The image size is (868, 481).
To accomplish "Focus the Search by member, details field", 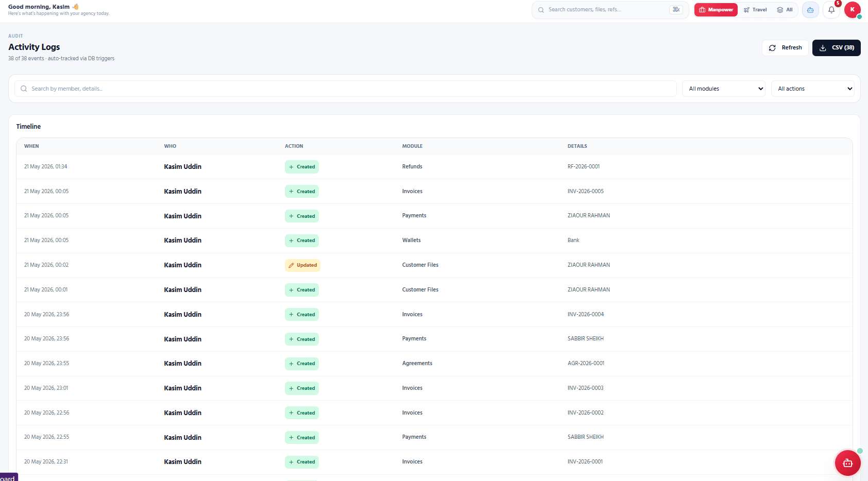I will [346, 89].
